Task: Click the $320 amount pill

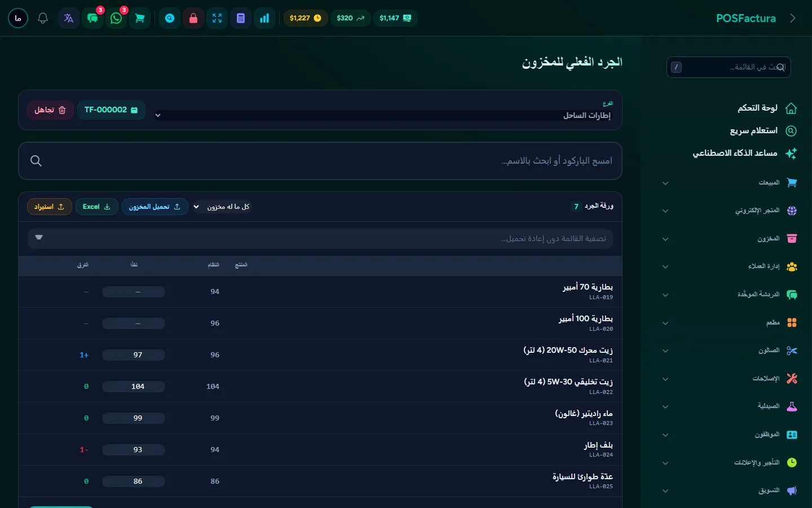Action: pyautogui.click(x=351, y=18)
